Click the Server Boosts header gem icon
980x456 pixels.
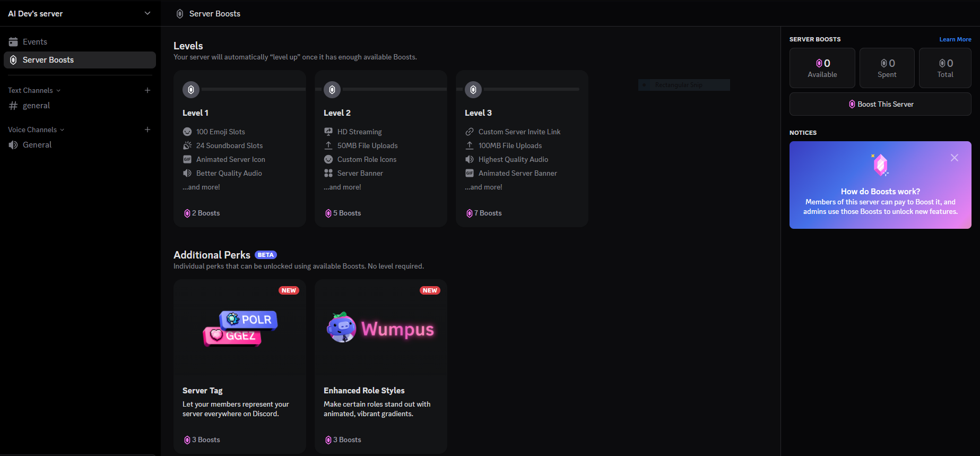coord(180,14)
